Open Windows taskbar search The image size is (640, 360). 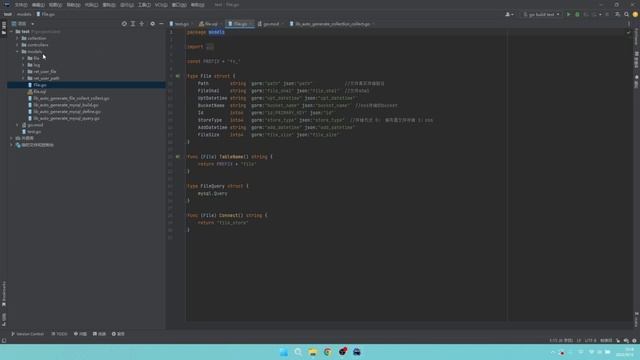pyautogui.click(x=298, y=352)
